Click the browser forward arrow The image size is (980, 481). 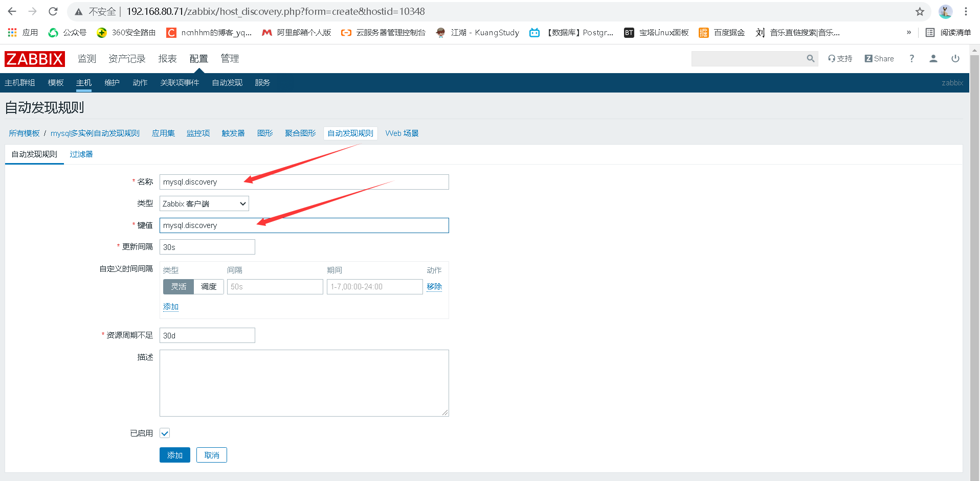coord(33,11)
